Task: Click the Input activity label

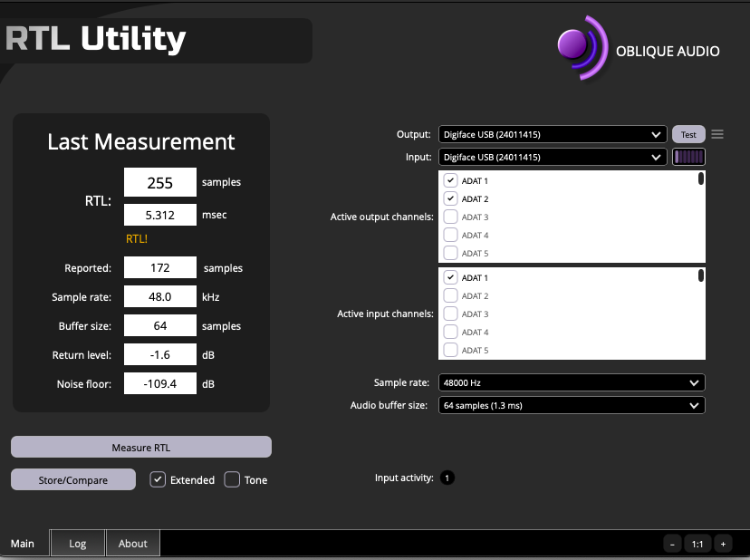Action: pyautogui.click(x=404, y=478)
